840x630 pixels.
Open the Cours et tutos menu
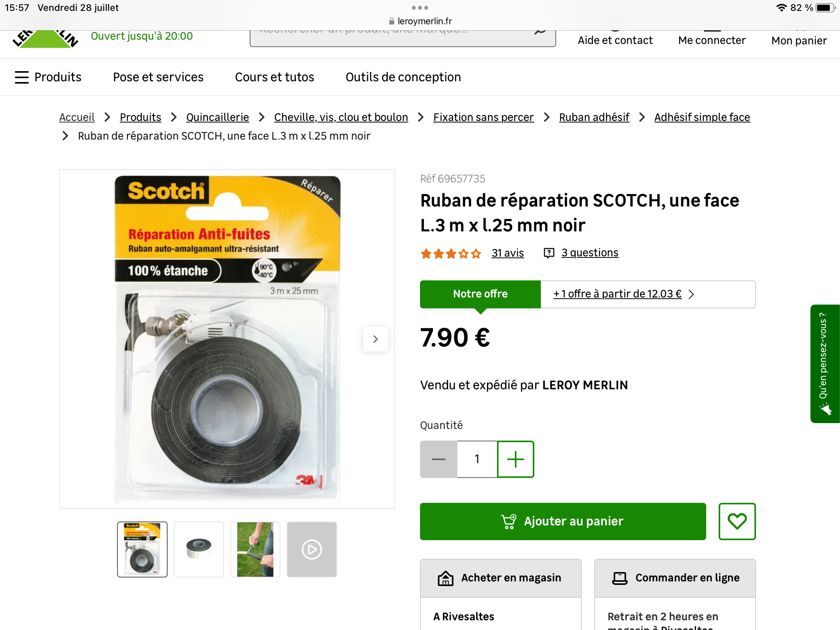point(275,77)
